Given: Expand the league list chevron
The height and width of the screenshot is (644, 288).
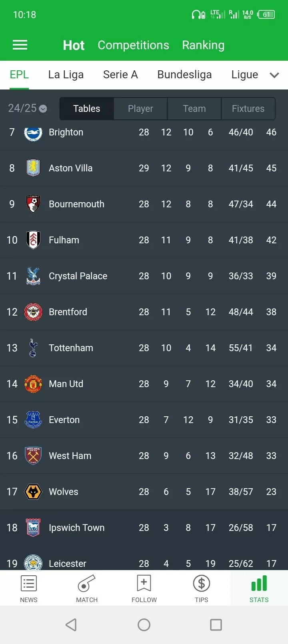Looking at the screenshot, I should click(x=274, y=75).
